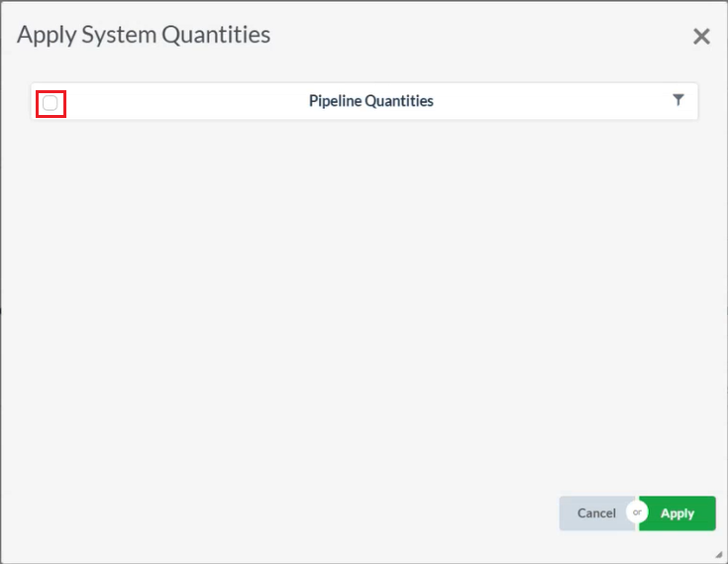Click the dialog title bar area
728x564 pixels.
click(x=446, y=35)
